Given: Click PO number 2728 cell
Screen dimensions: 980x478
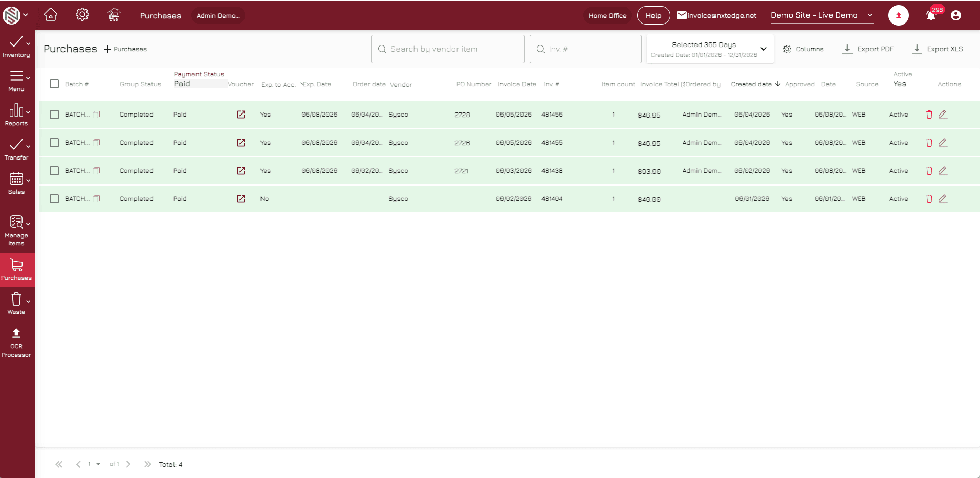Looking at the screenshot, I should [462, 115].
